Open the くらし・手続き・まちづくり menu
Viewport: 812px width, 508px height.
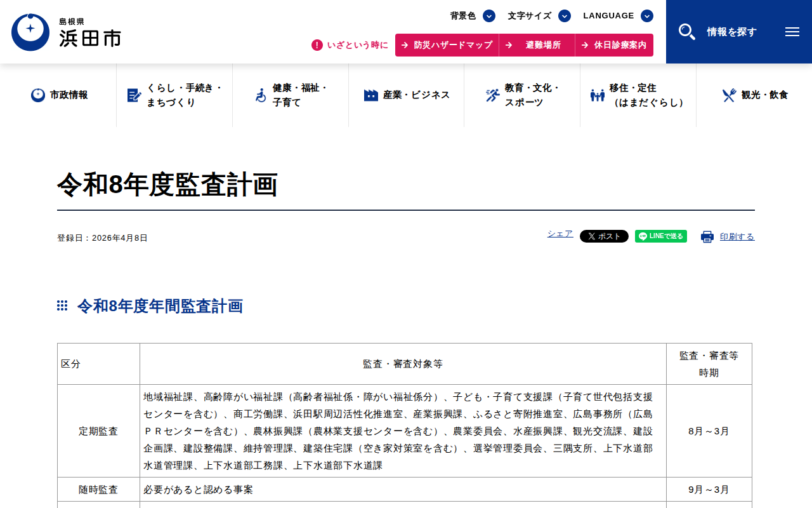[x=174, y=95]
